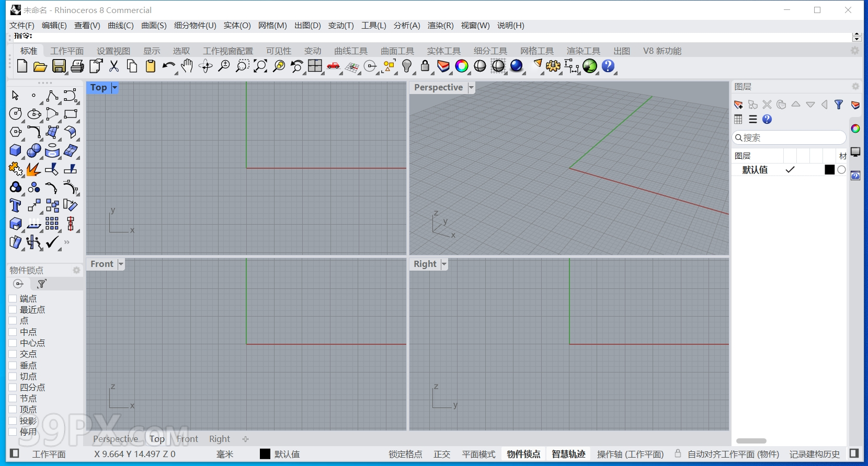Open the 物件锁点 panel gear menu
Image resolution: width=868 pixels, height=466 pixels.
pyautogui.click(x=76, y=270)
